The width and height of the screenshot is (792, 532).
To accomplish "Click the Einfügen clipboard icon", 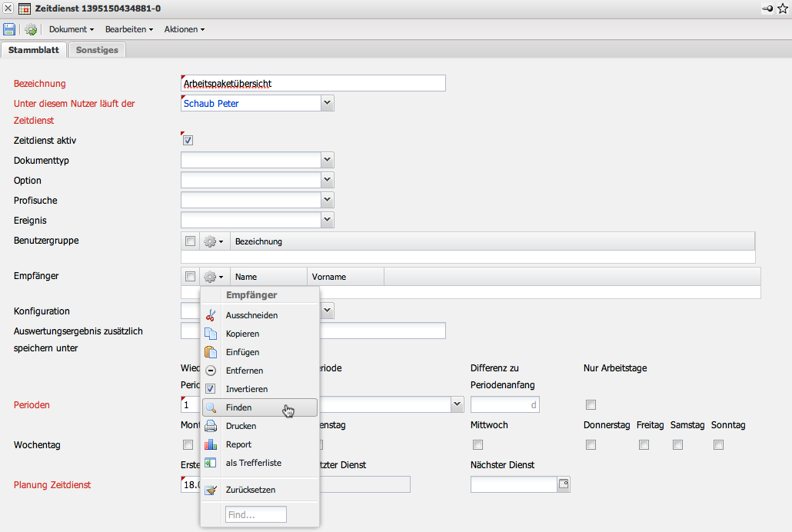I will (x=211, y=352).
